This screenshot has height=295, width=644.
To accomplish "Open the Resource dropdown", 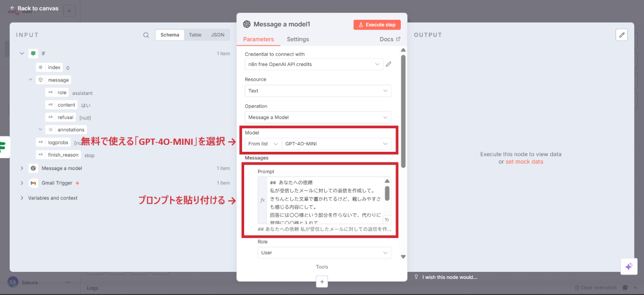I will (318, 91).
